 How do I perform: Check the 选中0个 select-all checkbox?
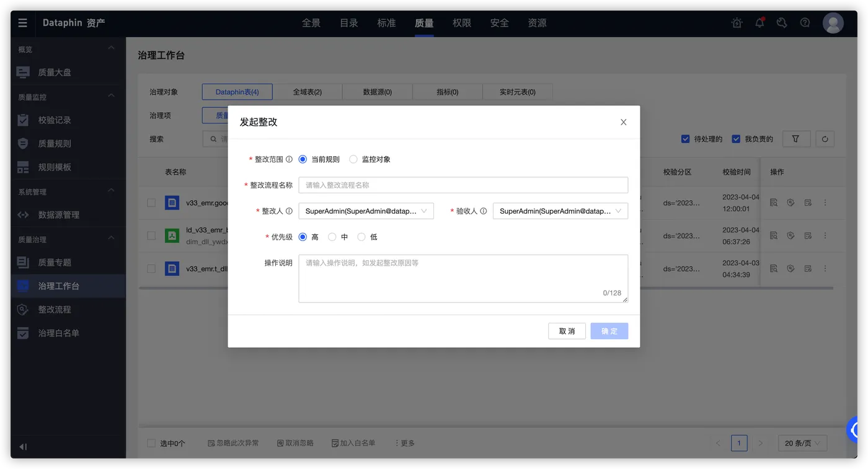tap(151, 444)
